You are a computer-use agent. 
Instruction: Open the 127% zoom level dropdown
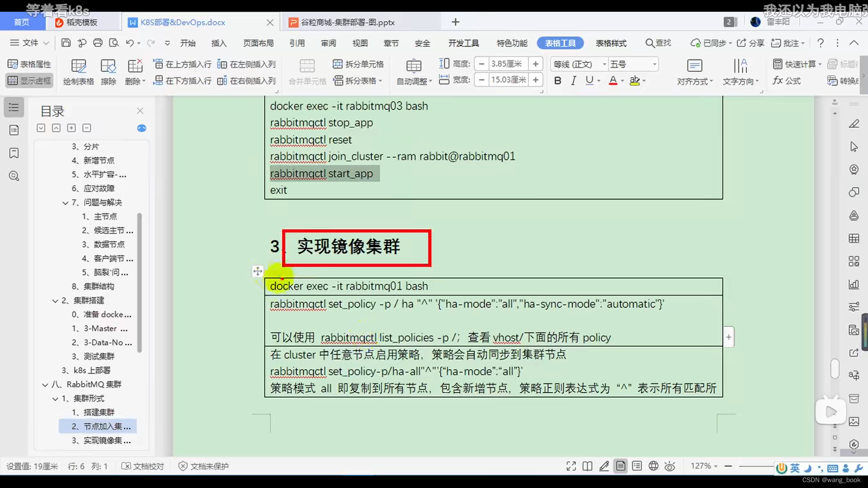click(x=704, y=466)
